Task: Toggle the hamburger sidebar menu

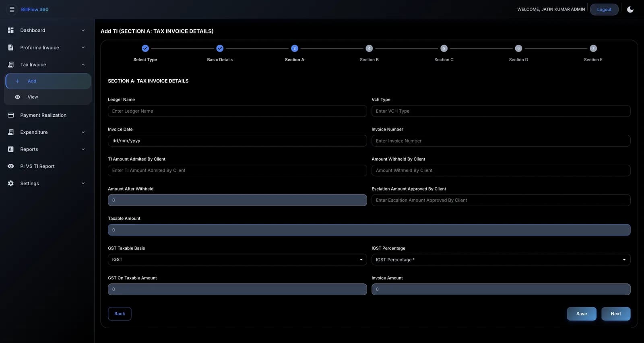Action: pos(12,9)
